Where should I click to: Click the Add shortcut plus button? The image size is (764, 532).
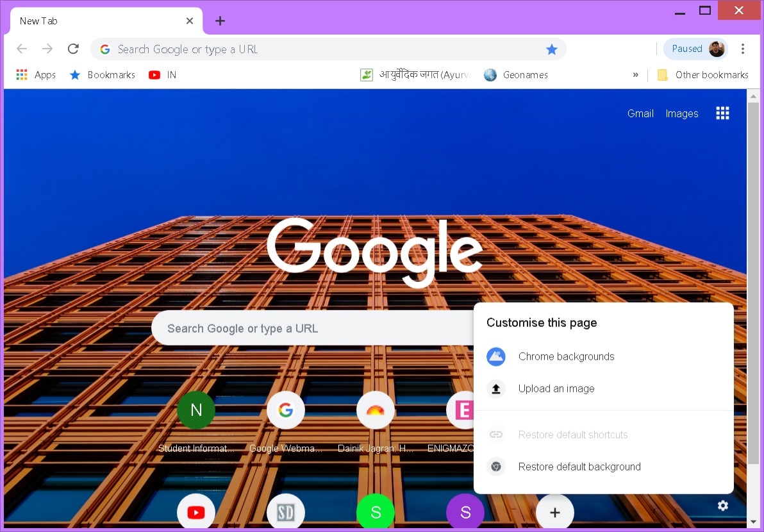(554, 511)
